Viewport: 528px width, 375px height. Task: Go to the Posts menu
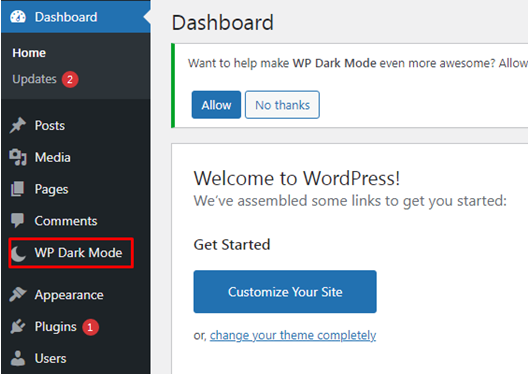pos(50,126)
